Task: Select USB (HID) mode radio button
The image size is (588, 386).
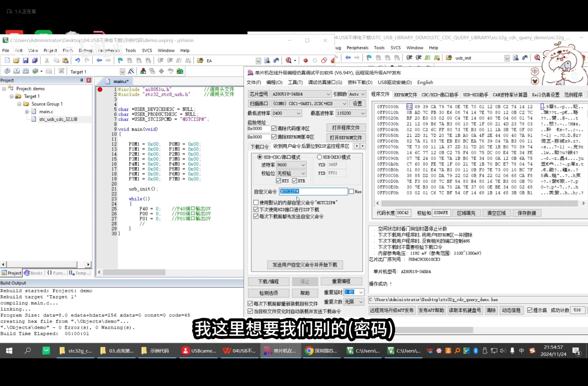Action: pos(319,157)
